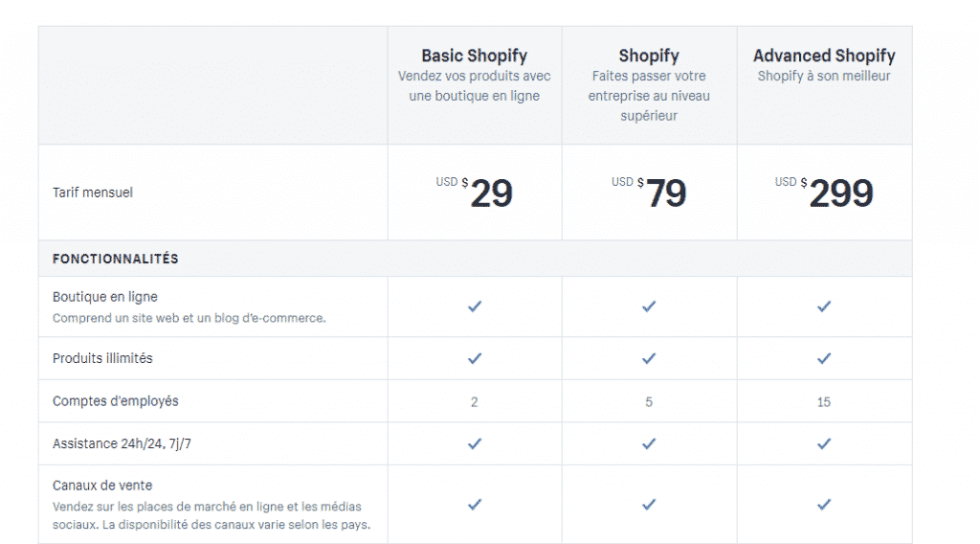The width and height of the screenshot is (980, 544).
Task: Click Basic Shopify checkmark for Boutique en ligne
Action: (x=475, y=306)
